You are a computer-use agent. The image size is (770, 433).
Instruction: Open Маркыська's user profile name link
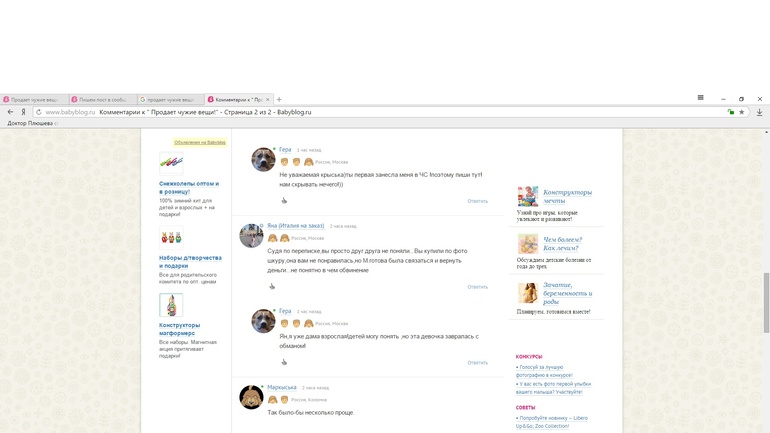(x=281, y=387)
